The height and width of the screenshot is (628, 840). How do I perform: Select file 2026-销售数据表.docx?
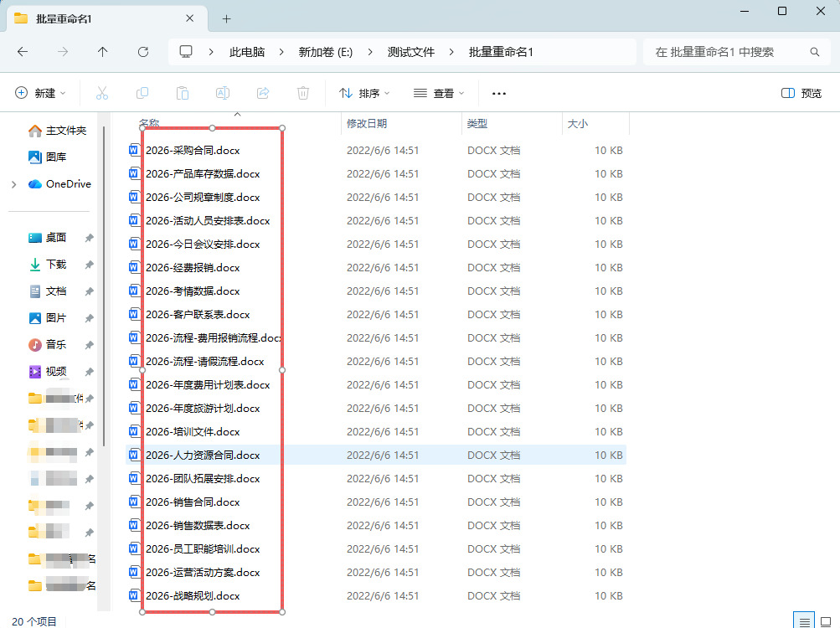pos(198,525)
